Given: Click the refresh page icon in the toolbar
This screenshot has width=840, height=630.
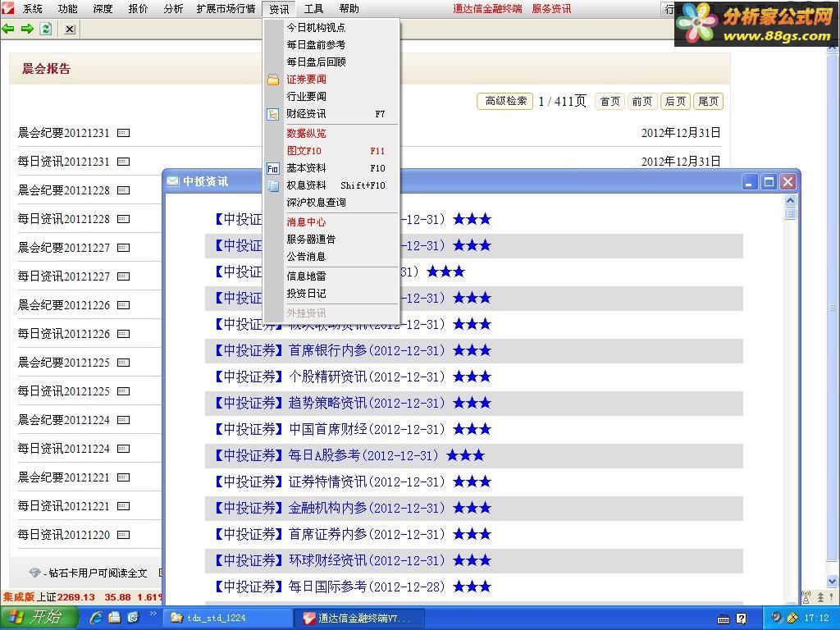Looking at the screenshot, I should 46,29.
